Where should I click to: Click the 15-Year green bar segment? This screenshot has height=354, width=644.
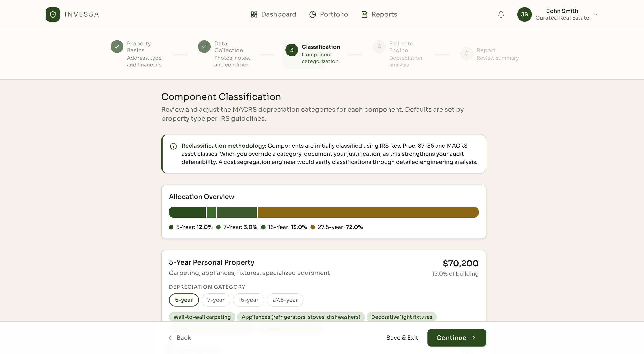pos(236,212)
